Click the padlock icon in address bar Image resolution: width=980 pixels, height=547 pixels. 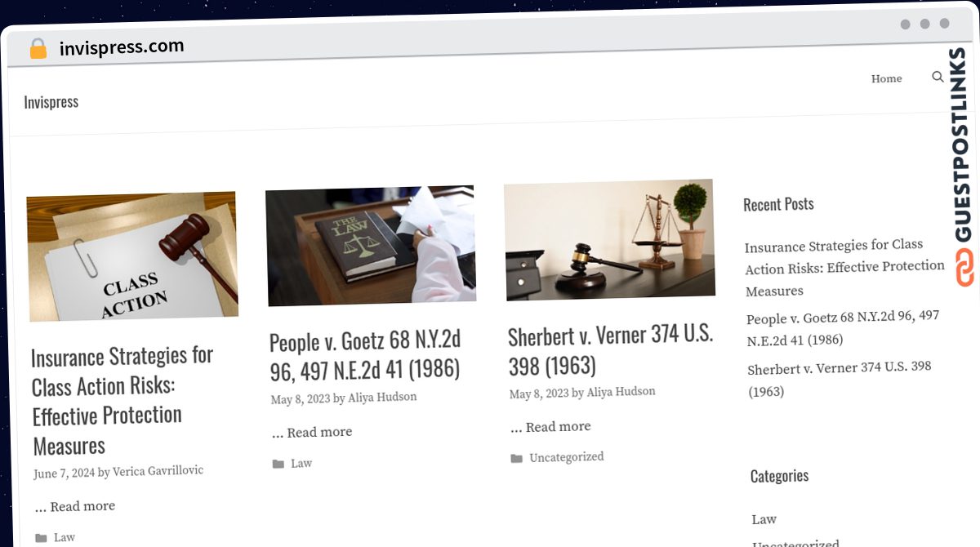(x=38, y=48)
